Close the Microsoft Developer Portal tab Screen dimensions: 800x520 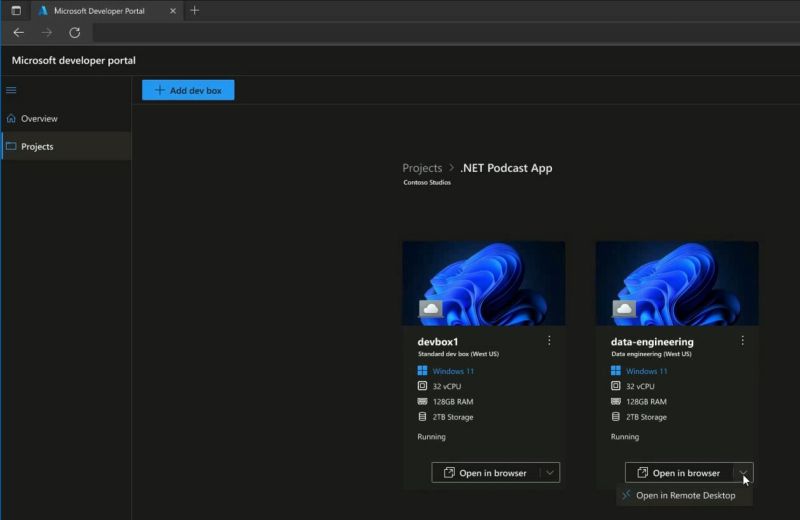click(x=173, y=11)
